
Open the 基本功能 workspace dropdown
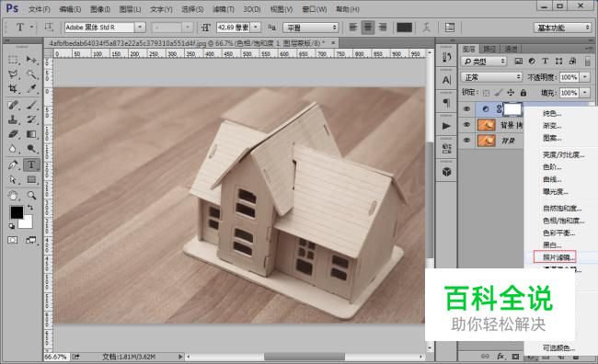tap(562, 28)
